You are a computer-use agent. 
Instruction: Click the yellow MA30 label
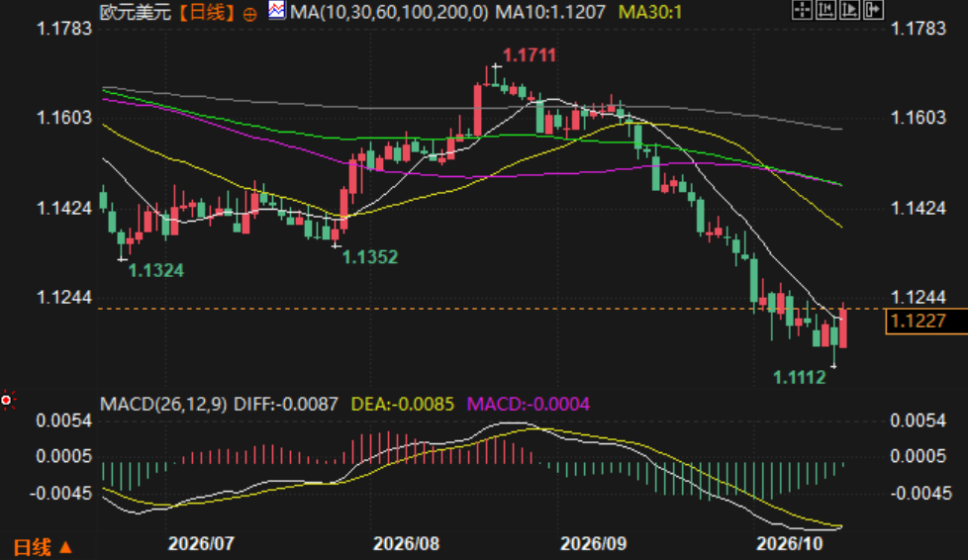click(650, 12)
